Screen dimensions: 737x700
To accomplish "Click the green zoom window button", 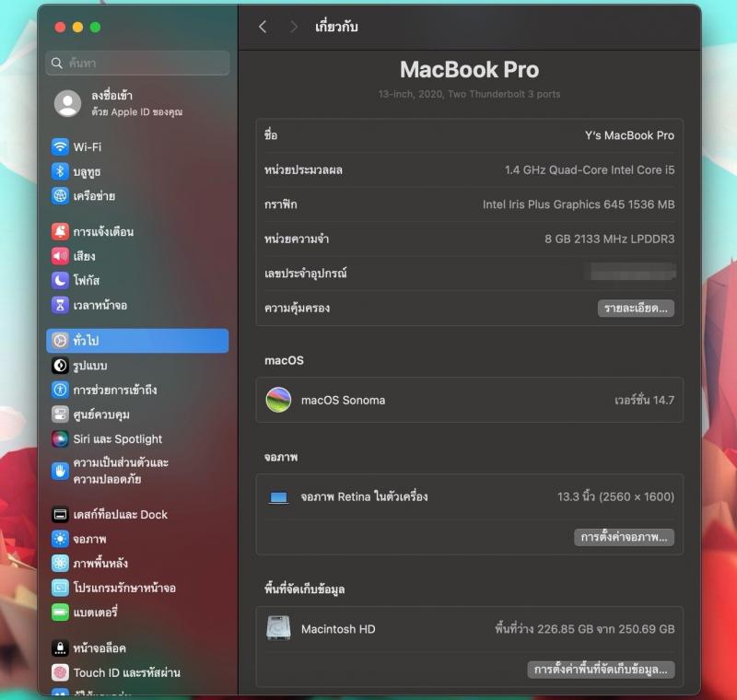I will 96,28.
